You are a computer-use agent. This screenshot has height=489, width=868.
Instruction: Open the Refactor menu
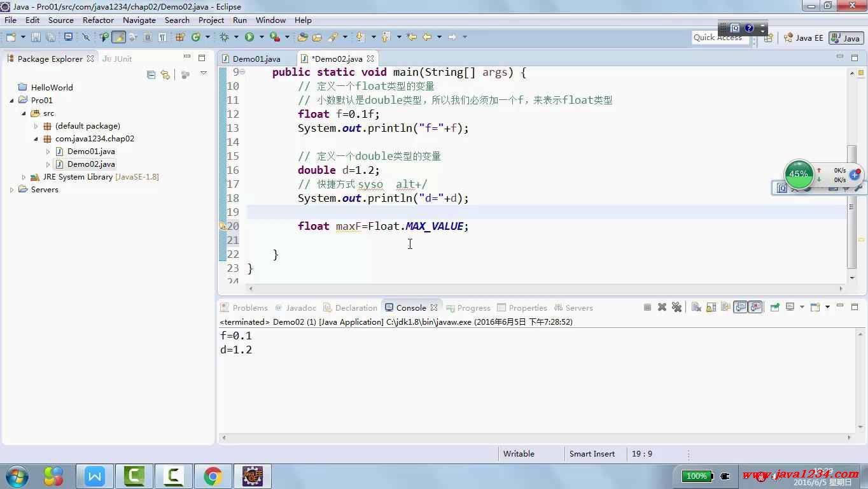click(98, 20)
